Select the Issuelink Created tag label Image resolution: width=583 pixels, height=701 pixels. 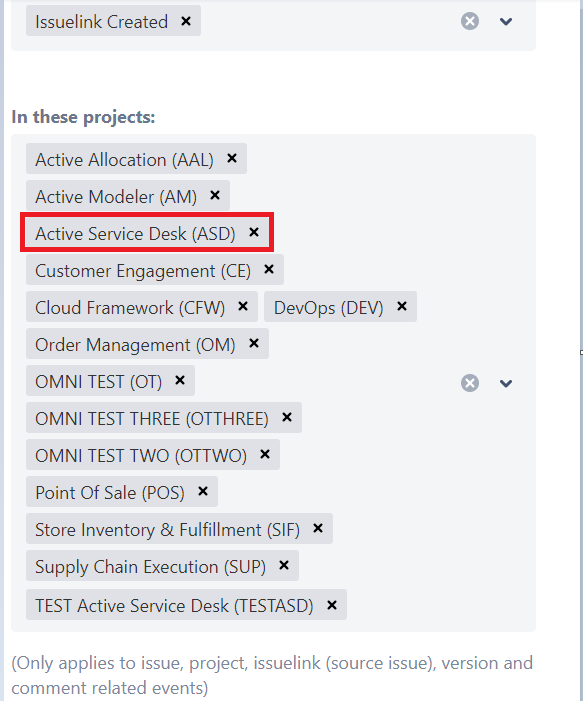101,21
